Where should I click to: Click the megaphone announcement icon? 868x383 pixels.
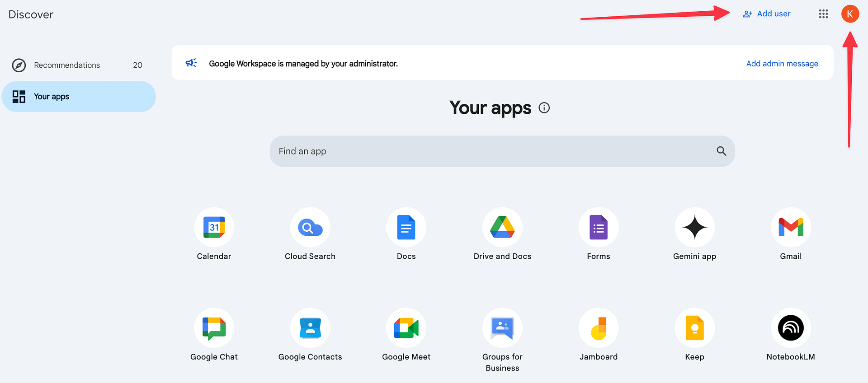(x=191, y=63)
